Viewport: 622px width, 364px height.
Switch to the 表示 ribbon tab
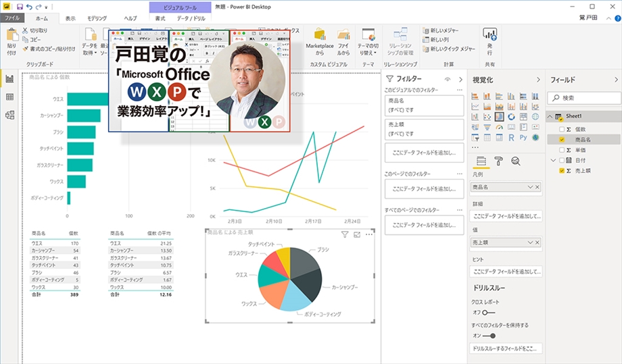click(70, 18)
